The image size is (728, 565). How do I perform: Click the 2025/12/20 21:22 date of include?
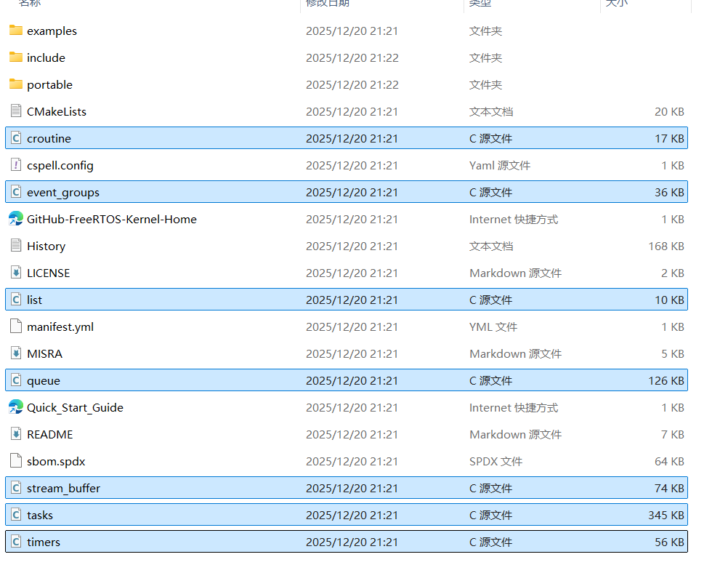[352, 58]
